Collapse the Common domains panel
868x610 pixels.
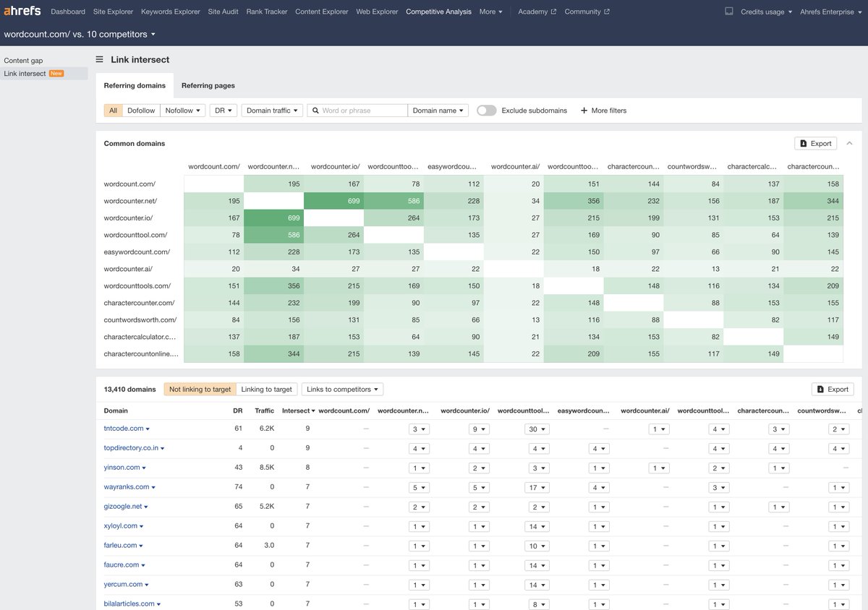[x=850, y=143]
